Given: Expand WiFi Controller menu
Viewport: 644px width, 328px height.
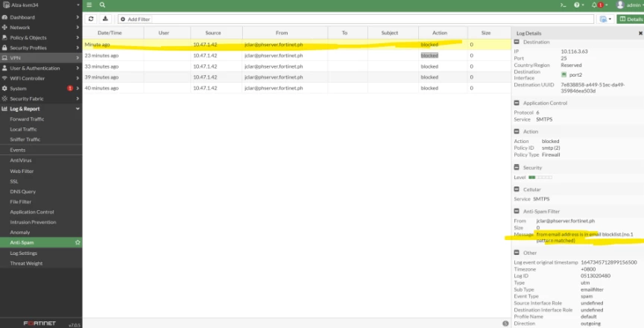Looking at the screenshot, I should 41,78.
